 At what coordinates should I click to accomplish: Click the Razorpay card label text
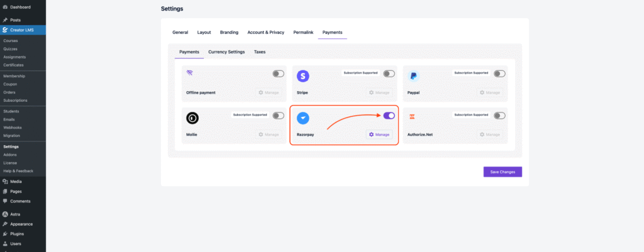(305, 134)
